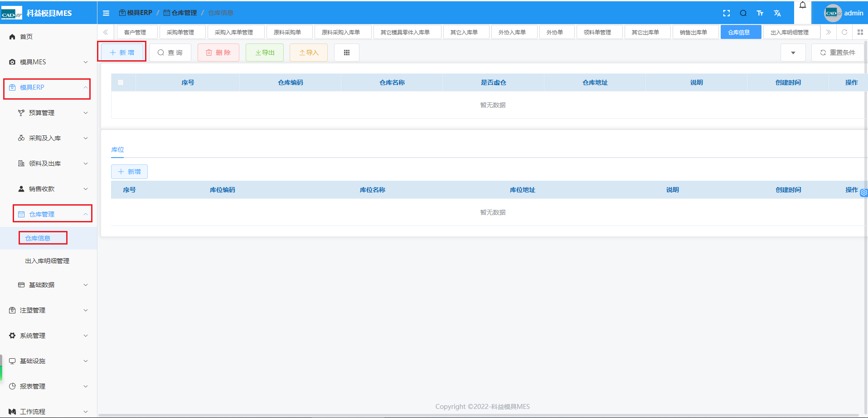Switch to the 领料单管理 tab
Image resolution: width=868 pixels, height=418 pixels.
[600, 32]
